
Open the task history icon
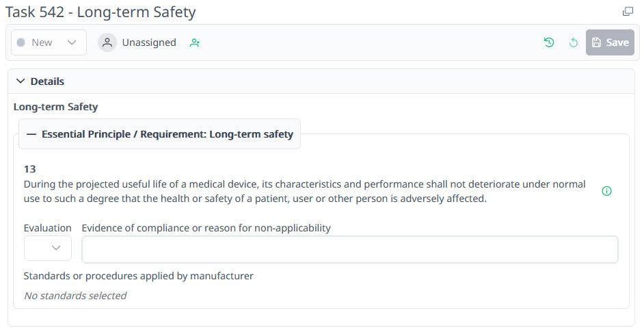click(549, 42)
